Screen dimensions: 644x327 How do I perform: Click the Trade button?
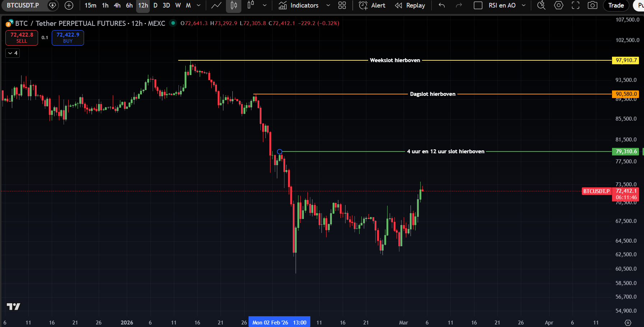[x=616, y=5]
